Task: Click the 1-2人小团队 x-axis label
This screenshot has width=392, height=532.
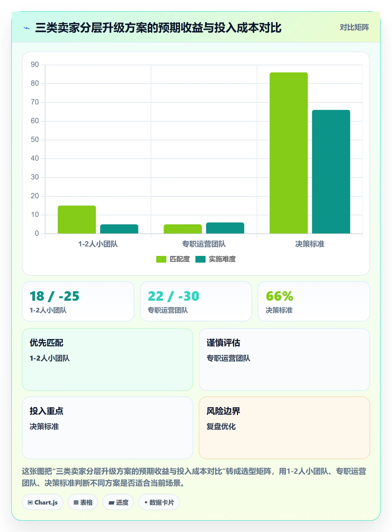Action: tap(98, 244)
